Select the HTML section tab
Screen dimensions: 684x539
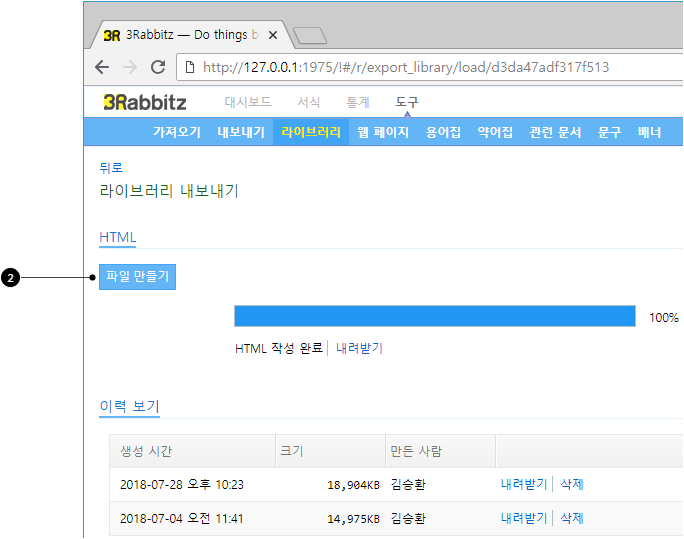pyautogui.click(x=117, y=237)
